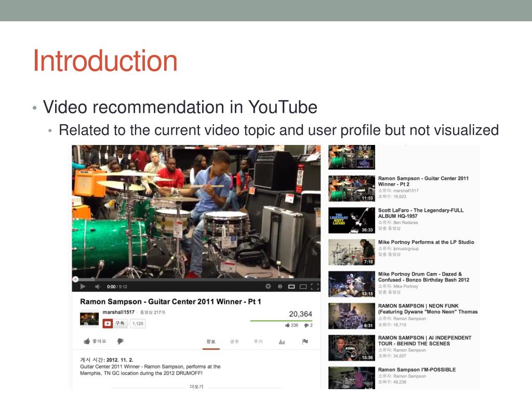Screen dimensions: 532x399
Task: Dislike the video with thumbs down
Action: point(120,341)
